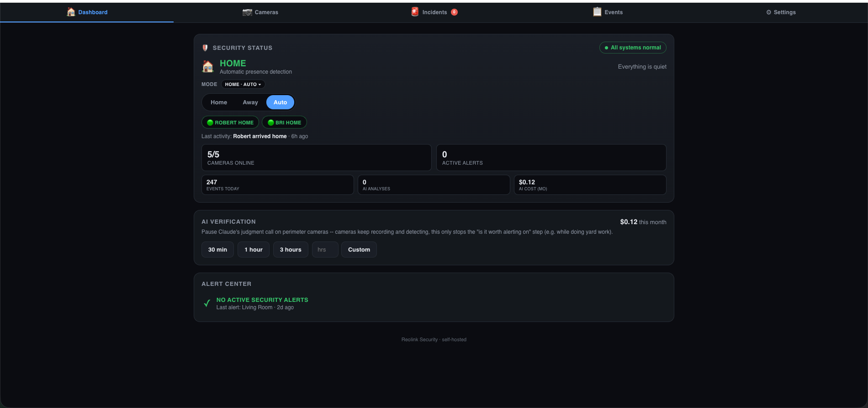Focus the custom hrs input field
The width and height of the screenshot is (868, 408).
point(325,250)
